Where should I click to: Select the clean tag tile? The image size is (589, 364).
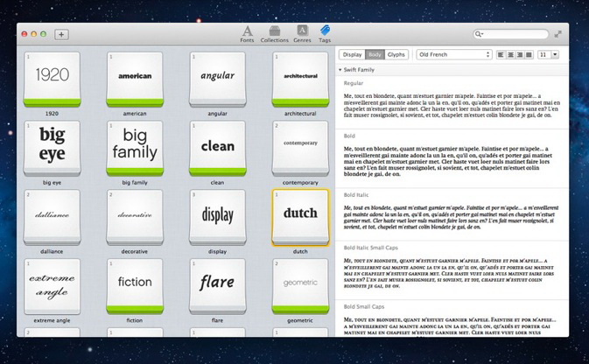tap(218, 149)
